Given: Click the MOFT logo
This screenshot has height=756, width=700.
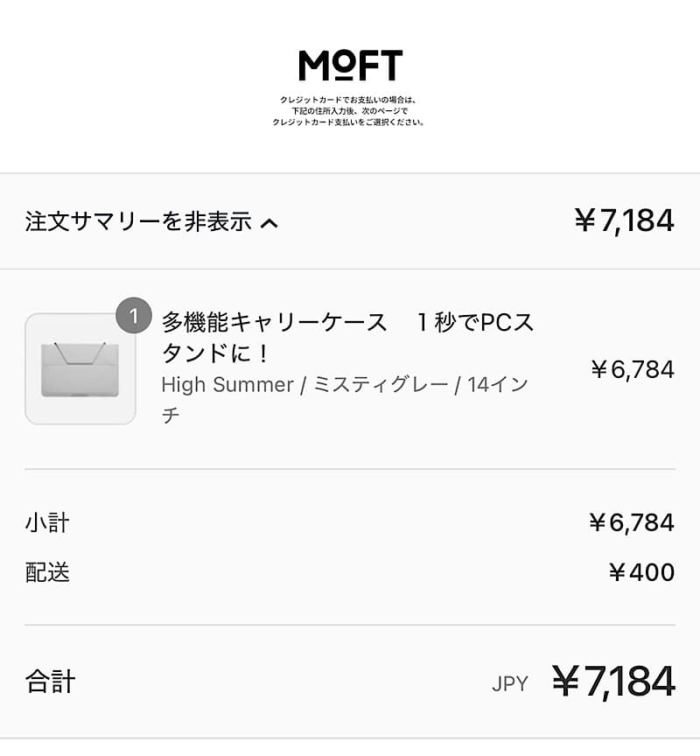Looking at the screenshot, I should pos(351,65).
